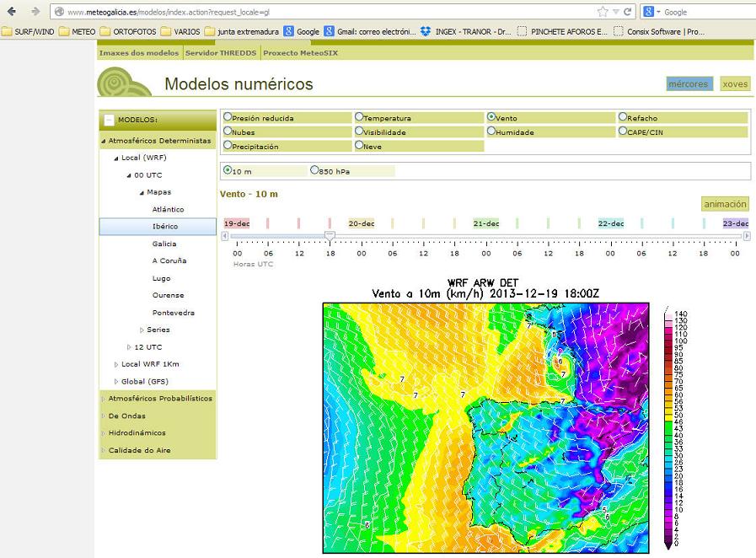Select the Temperatura radio button
The width and height of the screenshot is (756, 558).
(x=359, y=116)
